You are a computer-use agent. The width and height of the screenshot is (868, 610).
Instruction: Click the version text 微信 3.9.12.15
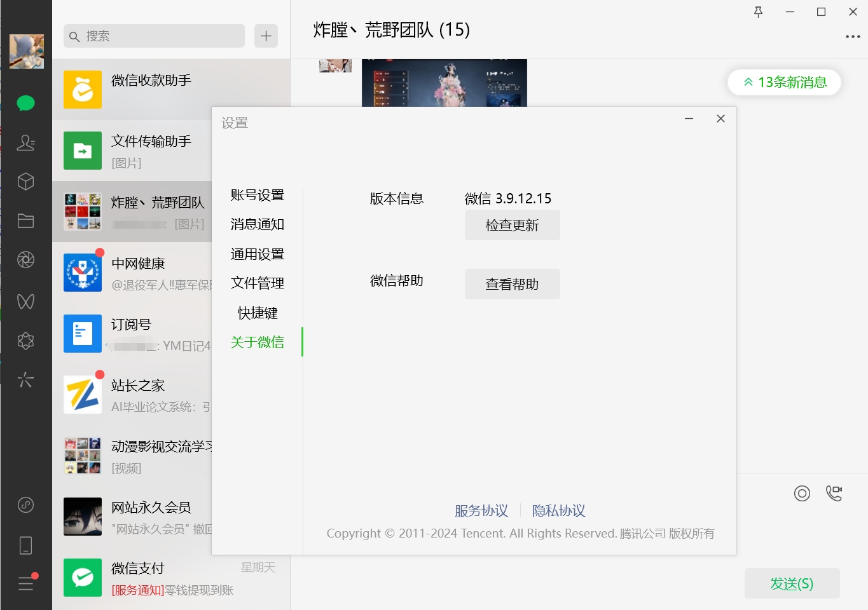[x=508, y=198]
